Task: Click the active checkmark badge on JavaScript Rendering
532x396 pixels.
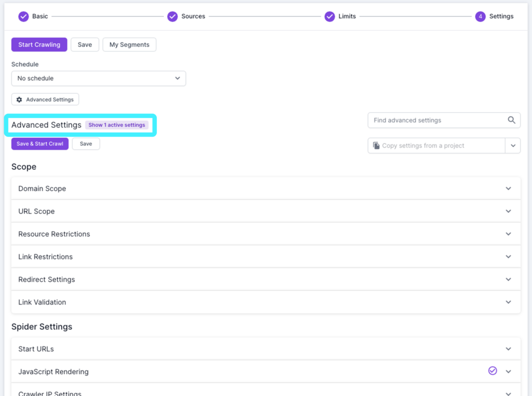Action: click(493, 371)
